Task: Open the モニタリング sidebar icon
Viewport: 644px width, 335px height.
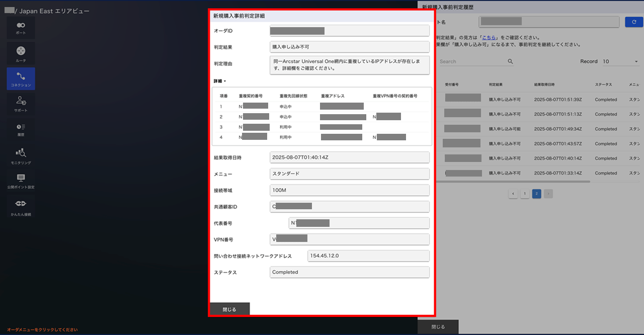Action: [21, 156]
